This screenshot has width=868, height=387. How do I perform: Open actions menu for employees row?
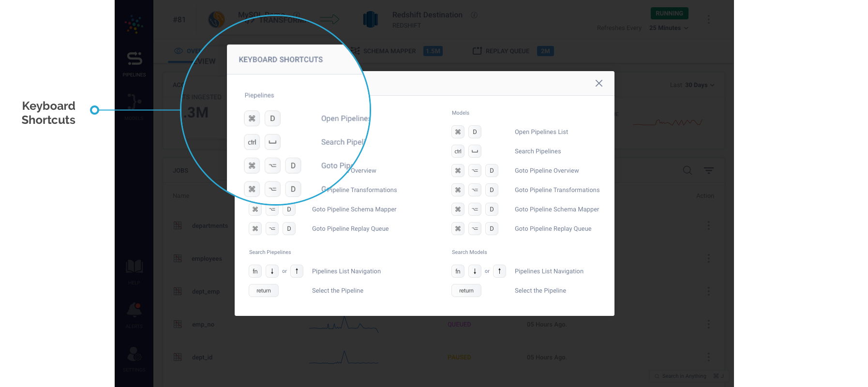tap(708, 258)
